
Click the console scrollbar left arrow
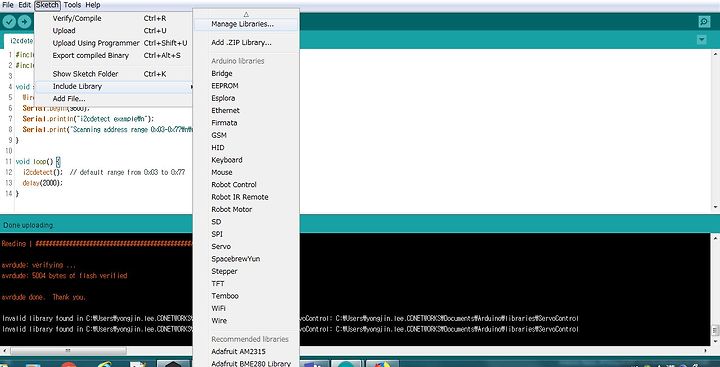pyautogui.click(x=5, y=350)
